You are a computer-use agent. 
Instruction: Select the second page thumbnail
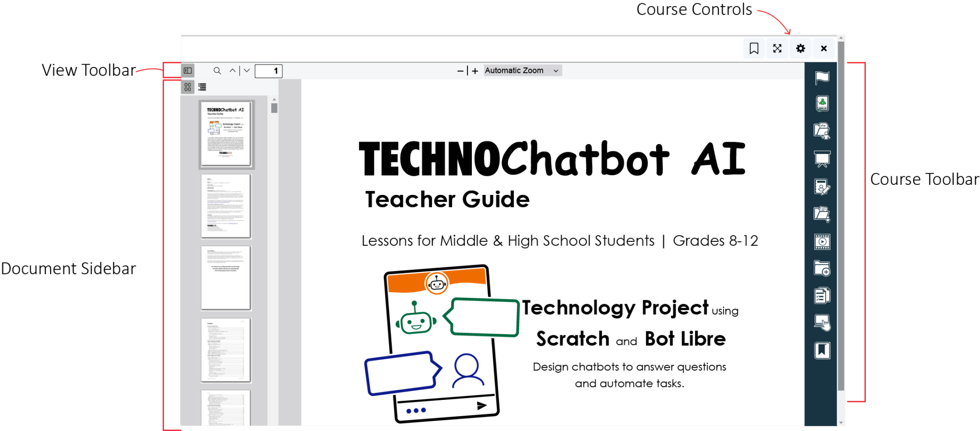coord(226,206)
